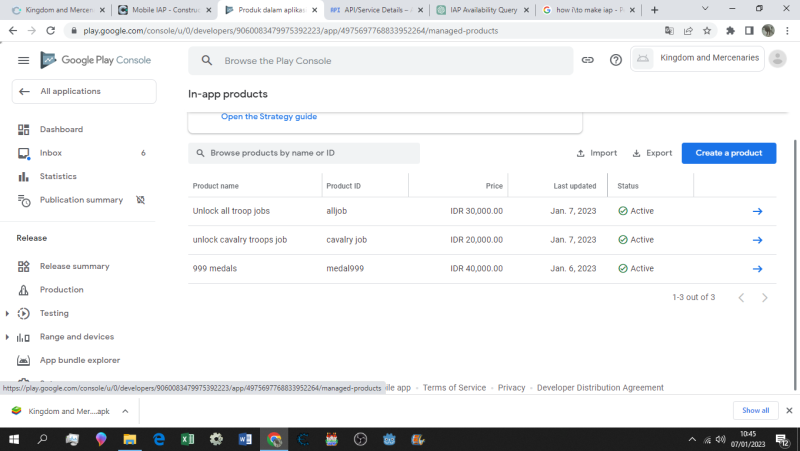Switch to the how to make iap tab
This screenshot has width=800, height=451.
(589, 10)
